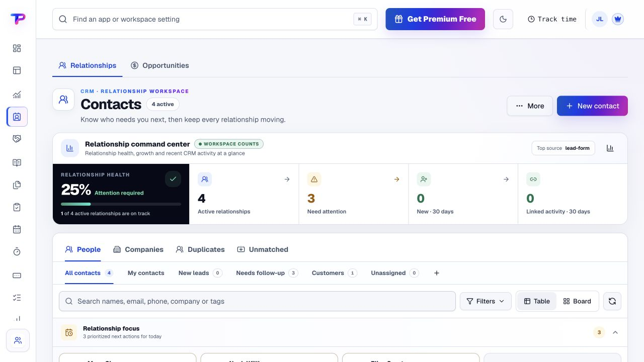Open the checklist icon in sidebar
Screen dimensions: 644x362
click(x=17, y=298)
